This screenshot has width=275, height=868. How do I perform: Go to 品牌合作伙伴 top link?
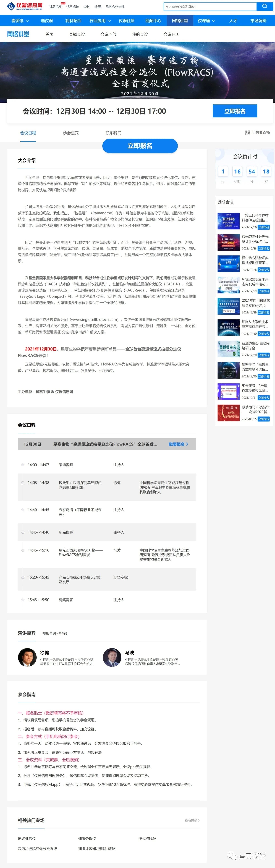click(115, 7)
